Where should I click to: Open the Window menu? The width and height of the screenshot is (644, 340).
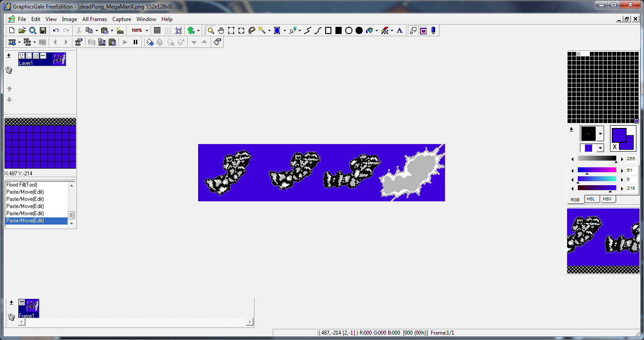pos(146,19)
